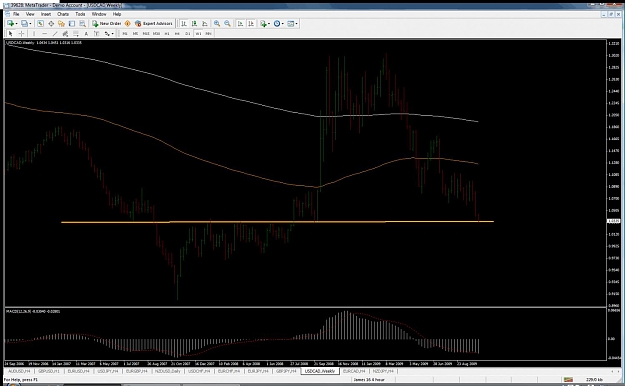Open the Indicators list icon
Image resolution: width=625 pixels, height=386 pixels.
tap(263, 24)
